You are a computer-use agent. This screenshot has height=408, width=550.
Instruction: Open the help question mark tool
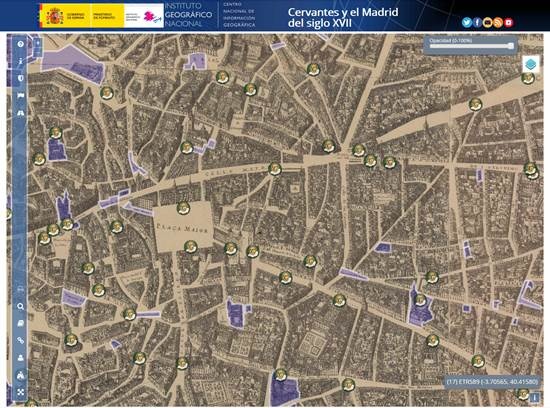(21, 44)
